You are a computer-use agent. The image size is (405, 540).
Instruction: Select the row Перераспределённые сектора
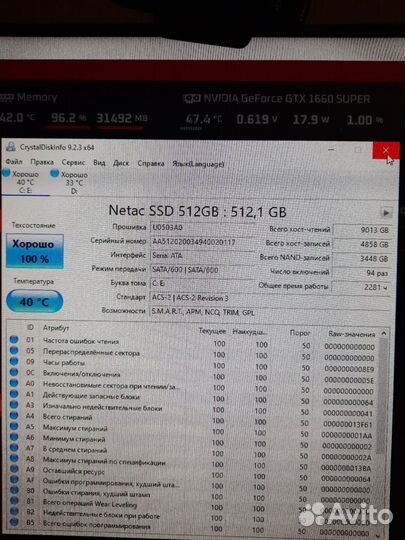point(193,354)
